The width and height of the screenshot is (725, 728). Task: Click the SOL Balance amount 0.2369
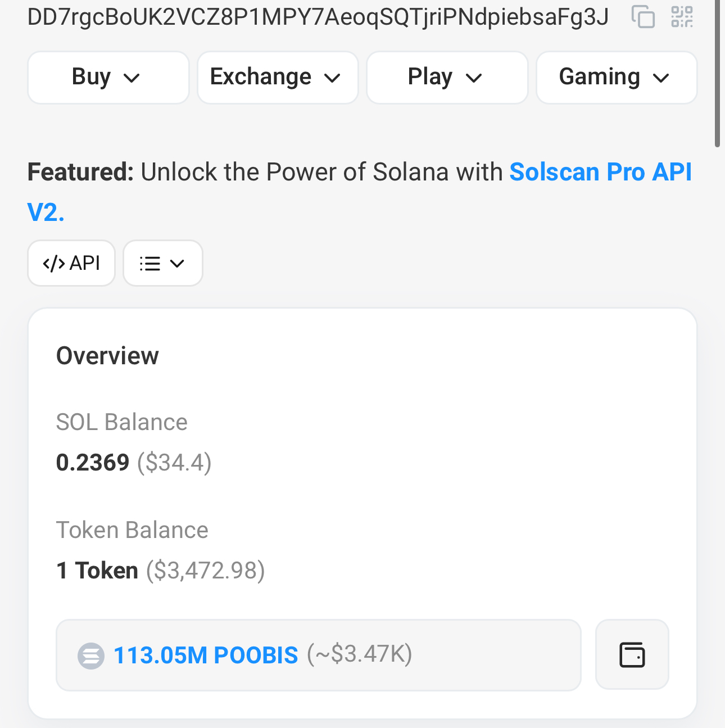click(93, 463)
